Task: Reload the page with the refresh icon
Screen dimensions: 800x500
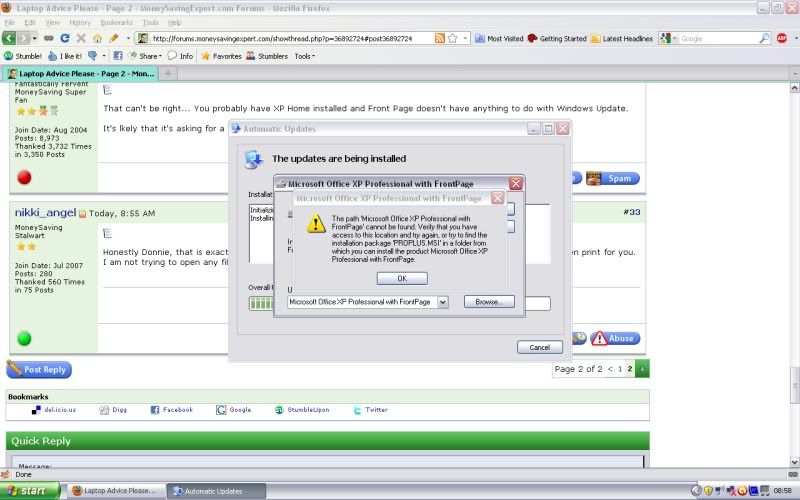Action: (x=65, y=38)
